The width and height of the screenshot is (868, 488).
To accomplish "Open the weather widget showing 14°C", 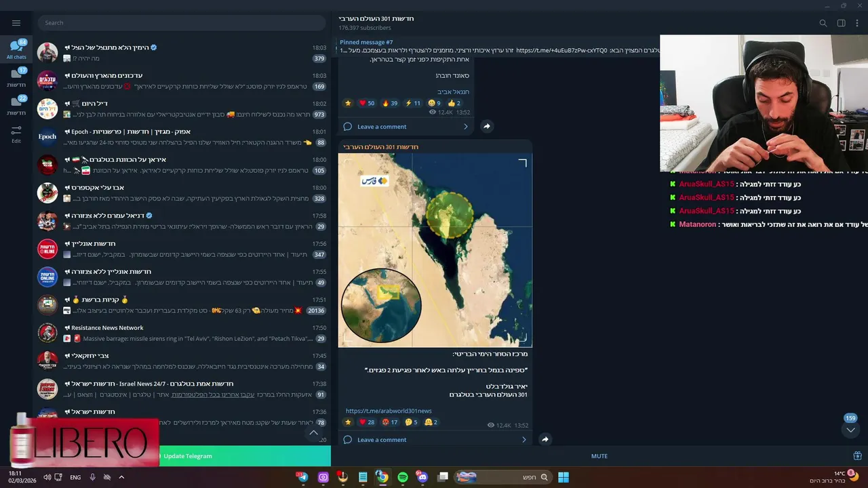I will coord(835,476).
